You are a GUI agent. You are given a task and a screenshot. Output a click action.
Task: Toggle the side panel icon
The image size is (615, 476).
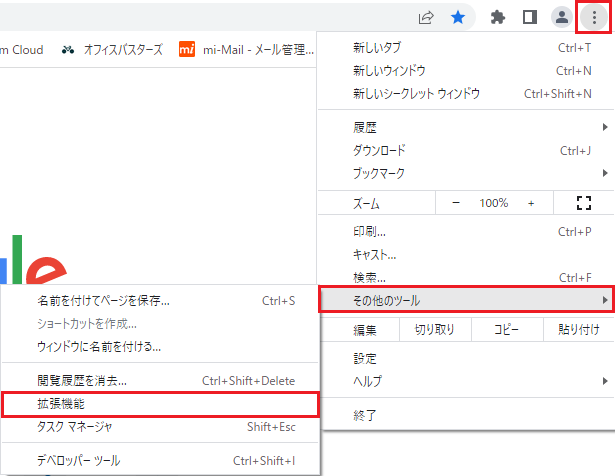(x=530, y=16)
